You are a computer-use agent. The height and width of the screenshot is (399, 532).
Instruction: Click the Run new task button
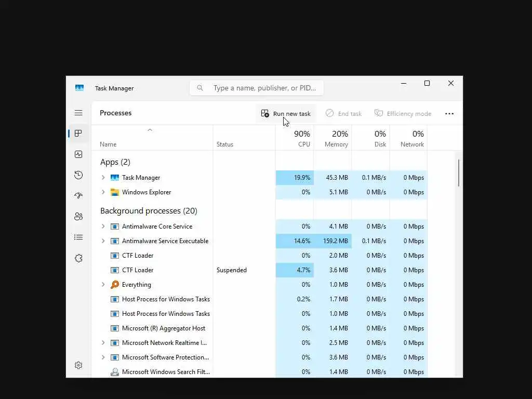tap(286, 114)
